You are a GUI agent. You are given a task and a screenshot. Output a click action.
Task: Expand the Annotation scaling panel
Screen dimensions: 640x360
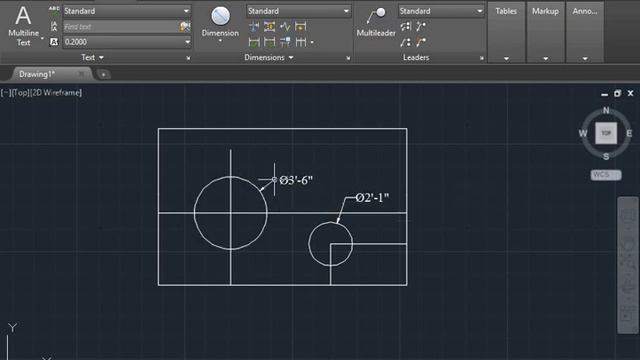[585, 59]
